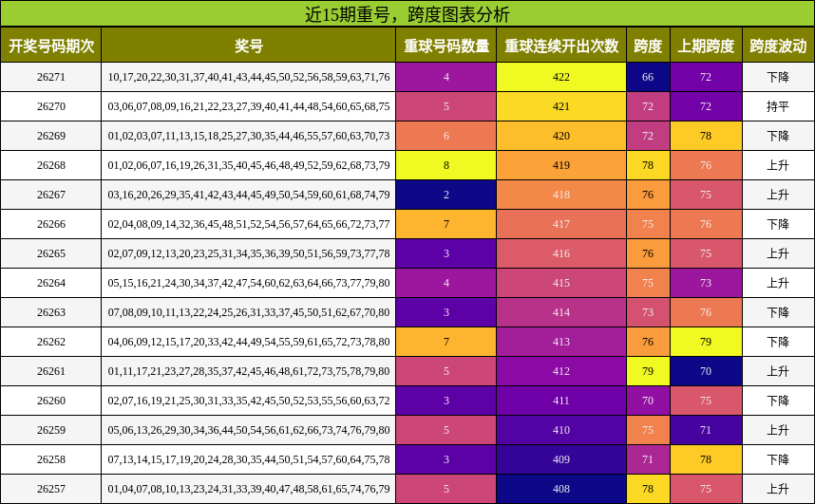Click issue number 26261
This screenshot has width=815, height=504.
pos(51,371)
